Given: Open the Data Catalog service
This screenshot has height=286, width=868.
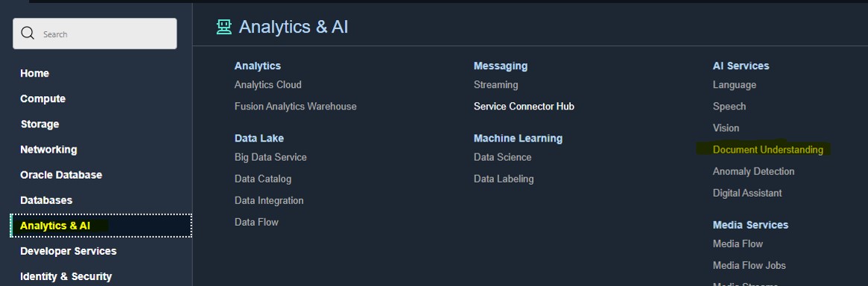Looking at the screenshot, I should (263, 179).
